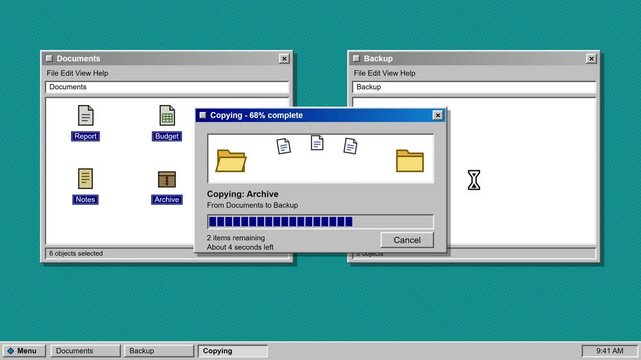The width and height of the screenshot is (641, 360).
Task: Click the middle flying document in copy animation
Action: point(317,143)
